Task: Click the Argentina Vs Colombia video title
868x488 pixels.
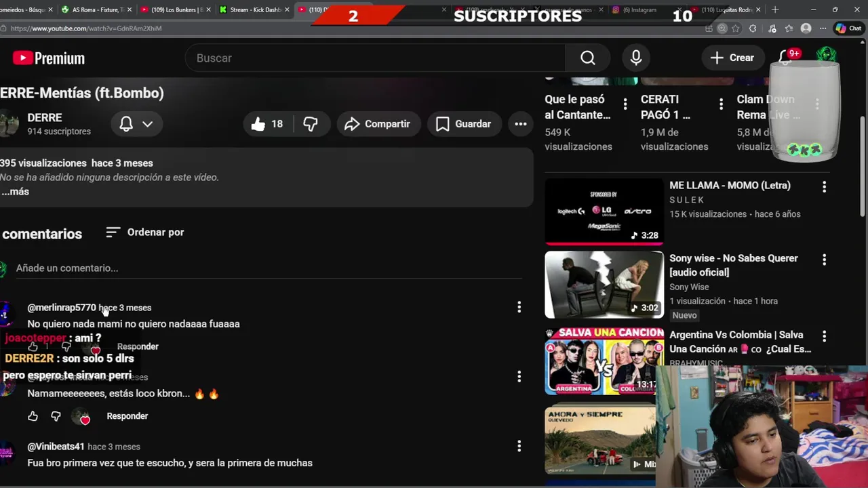Action: tap(740, 342)
